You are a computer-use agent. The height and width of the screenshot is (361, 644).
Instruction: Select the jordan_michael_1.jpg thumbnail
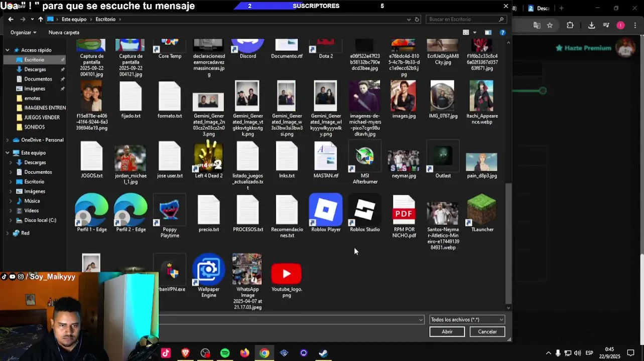(131, 158)
